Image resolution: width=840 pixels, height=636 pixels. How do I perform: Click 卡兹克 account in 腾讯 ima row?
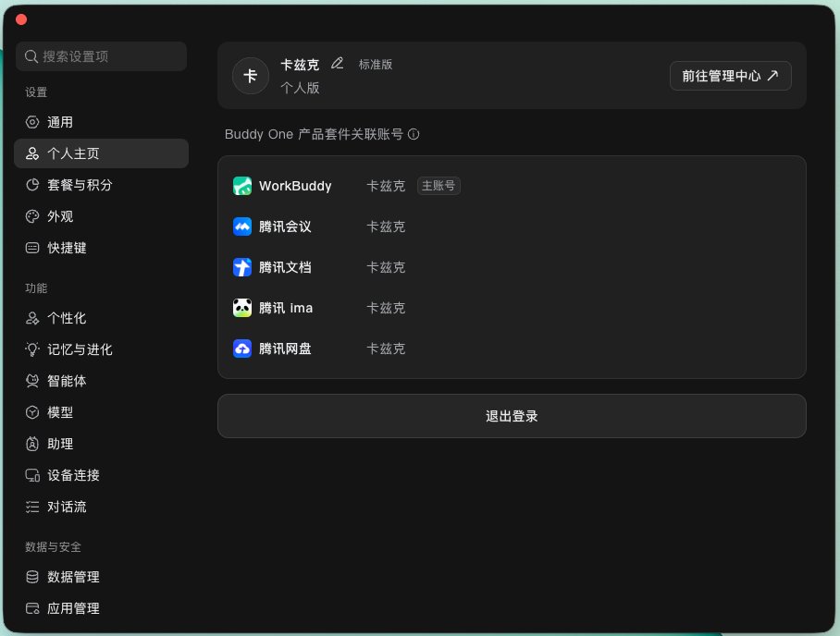click(386, 308)
